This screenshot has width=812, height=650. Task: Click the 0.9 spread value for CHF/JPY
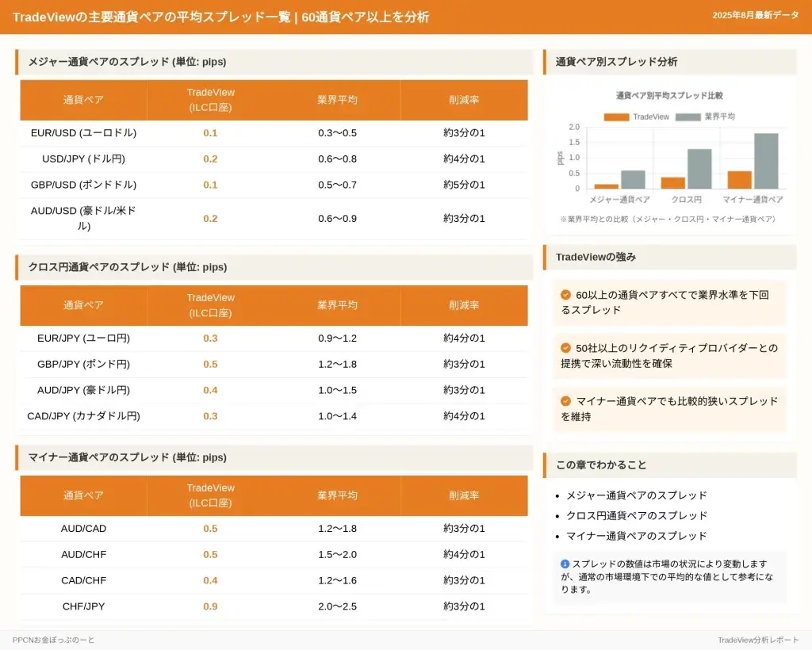click(210, 606)
